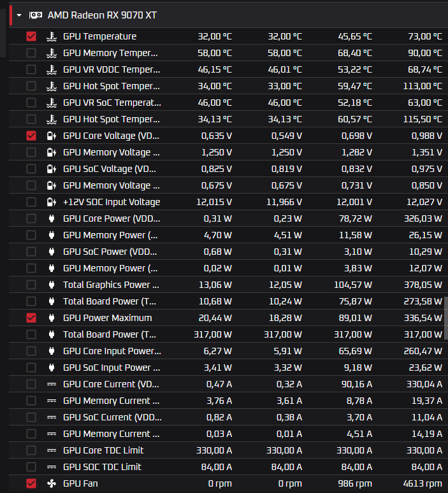
Task: Tick the GPU VR SoC Temperat... checkbox
Action: coord(31,103)
